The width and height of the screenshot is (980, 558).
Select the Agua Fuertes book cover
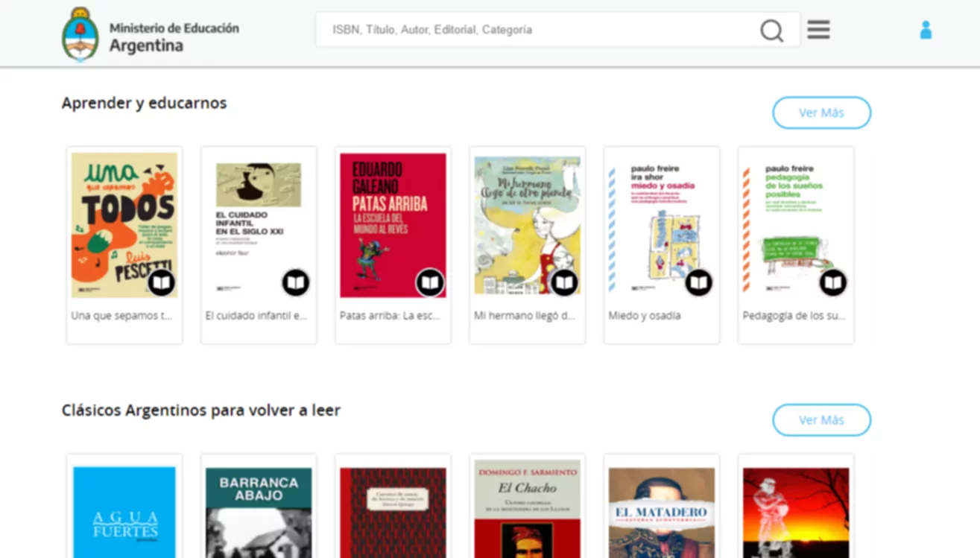[124, 513]
